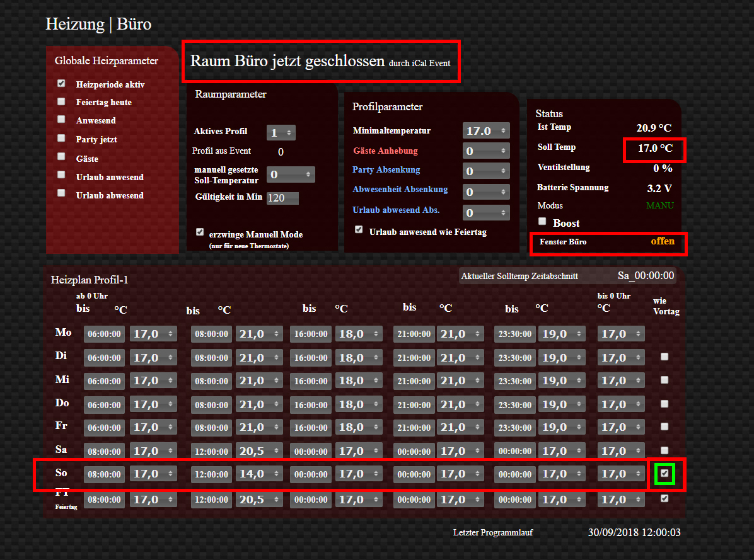Edit Do 16:00:00 time field
This screenshot has width=754, height=560.
point(311,405)
